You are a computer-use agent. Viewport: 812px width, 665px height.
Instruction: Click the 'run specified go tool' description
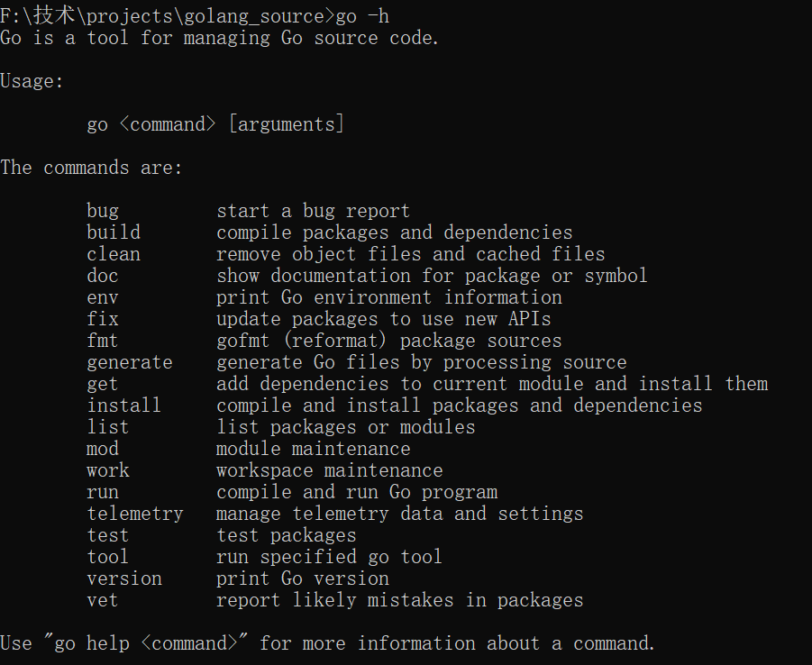[x=329, y=557]
